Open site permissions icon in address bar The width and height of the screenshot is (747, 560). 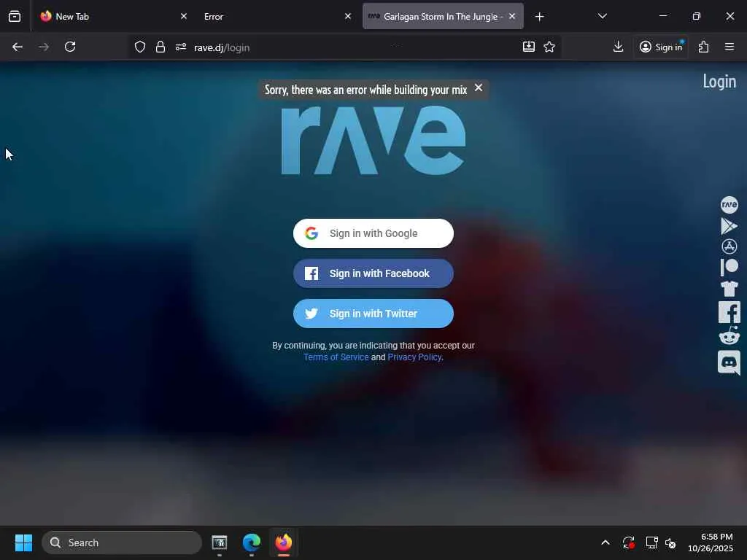pyautogui.click(x=181, y=47)
